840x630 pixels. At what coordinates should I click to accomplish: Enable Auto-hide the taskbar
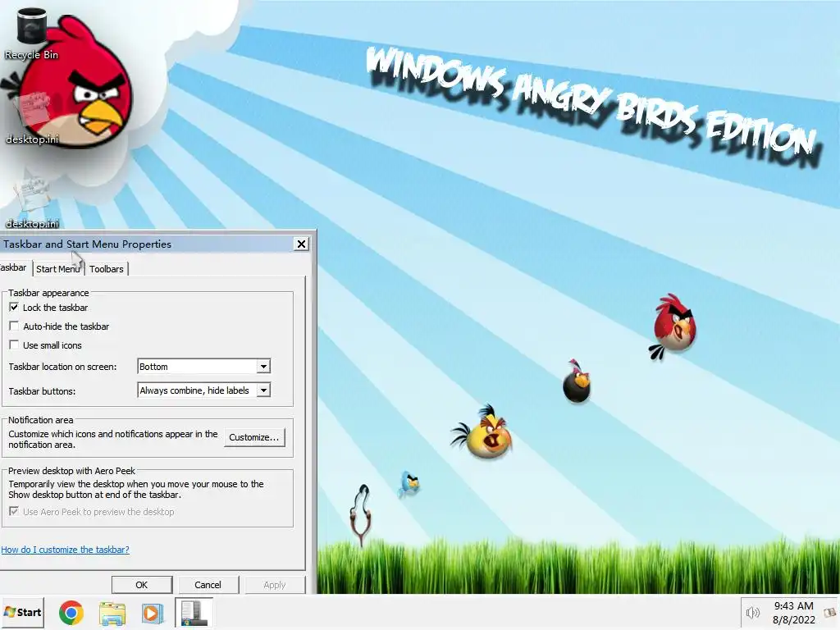coord(14,326)
